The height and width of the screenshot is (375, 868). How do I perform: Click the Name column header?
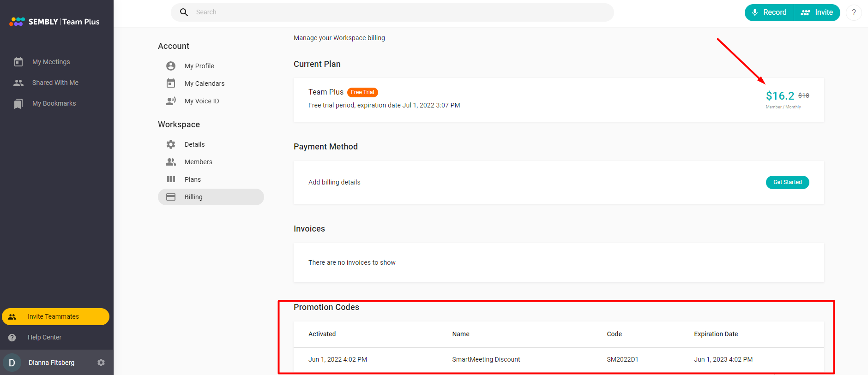coord(461,334)
